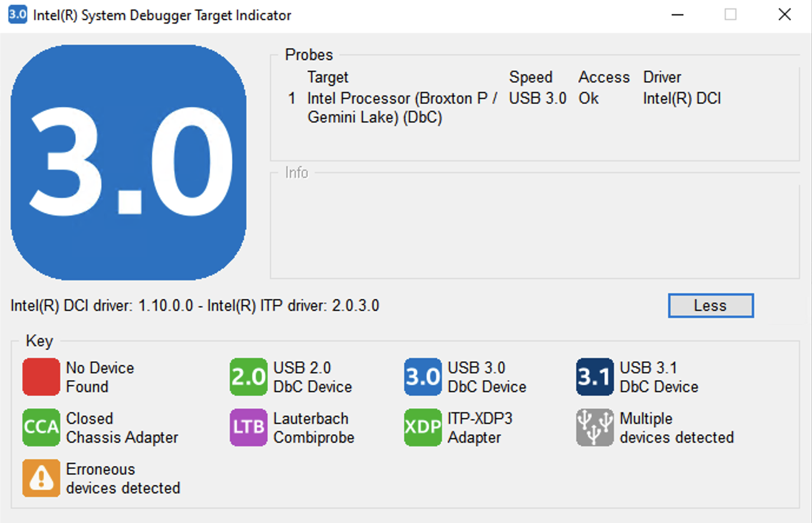812x523 pixels.
Task: Click the ITP-XDP3 Adapter label
Action: [x=480, y=428]
